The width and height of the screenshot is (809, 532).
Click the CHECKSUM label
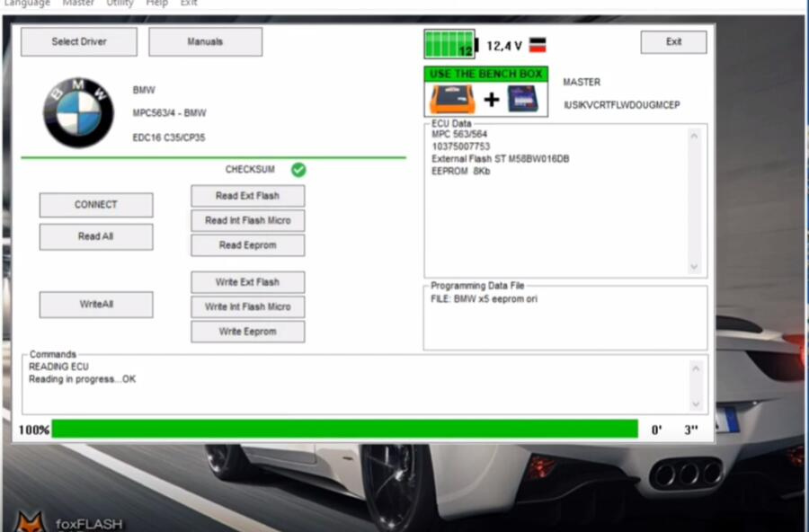coord(250,169)
